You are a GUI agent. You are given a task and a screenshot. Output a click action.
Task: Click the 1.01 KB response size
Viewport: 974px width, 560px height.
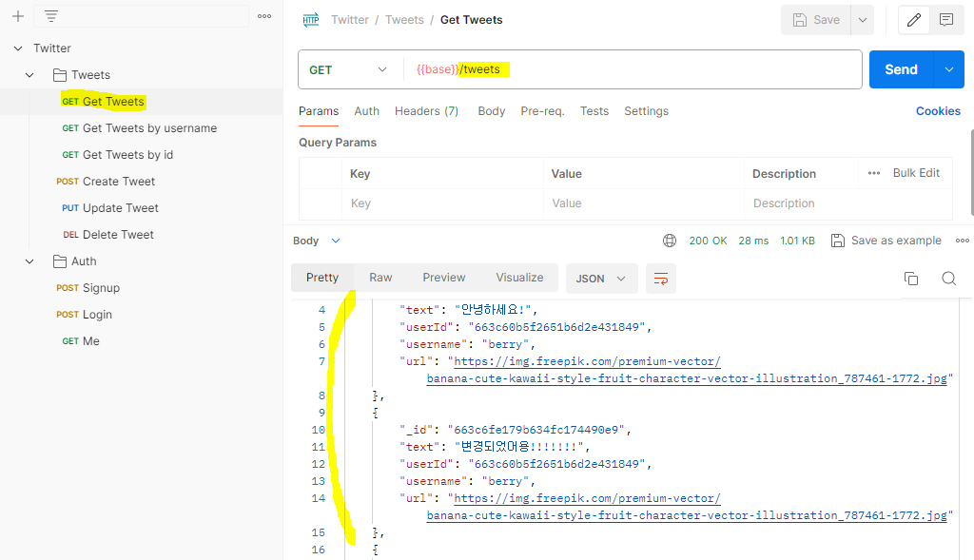(798, 241)
